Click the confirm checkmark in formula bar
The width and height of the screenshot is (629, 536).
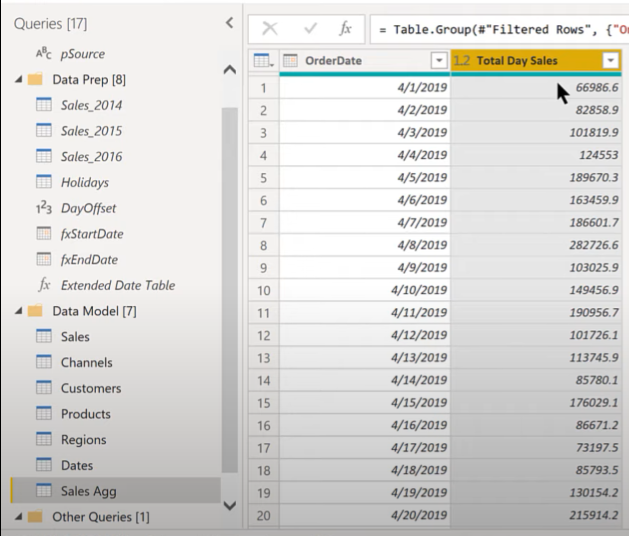310,28
